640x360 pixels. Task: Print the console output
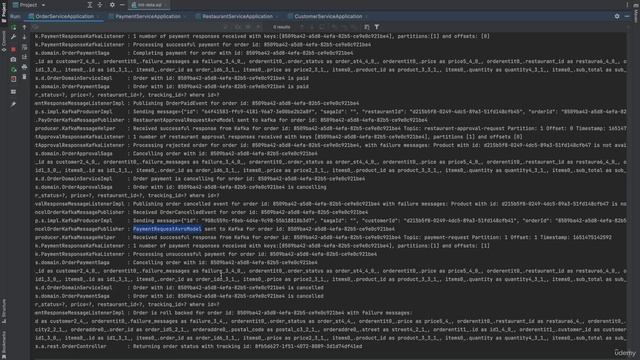(24, 67)
